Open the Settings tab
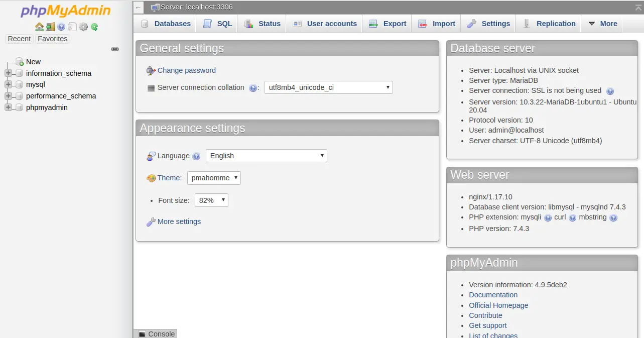Screen dimensions: 644x338 [x=489, y=24]
